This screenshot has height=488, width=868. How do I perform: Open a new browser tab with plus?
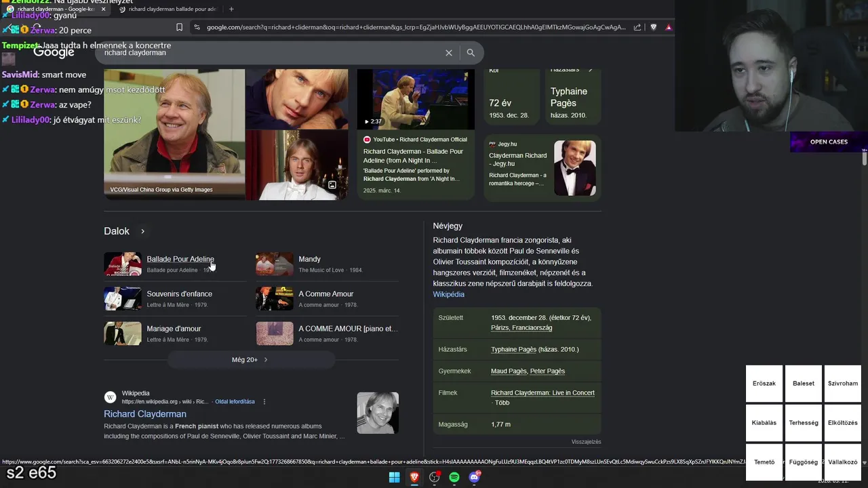pyautogui.click(x=231, y=9)
